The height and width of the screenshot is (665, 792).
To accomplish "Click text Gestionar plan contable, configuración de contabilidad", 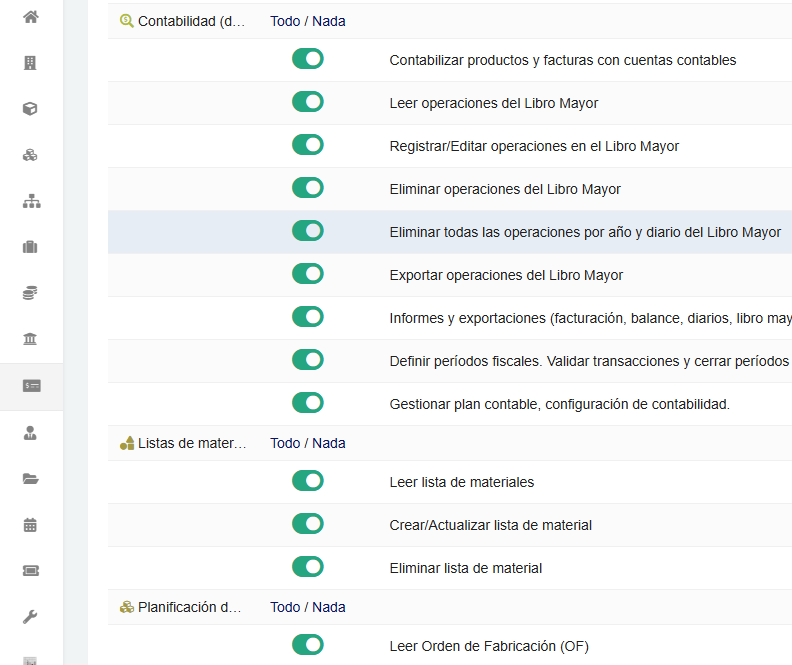I will pos(560,404).
